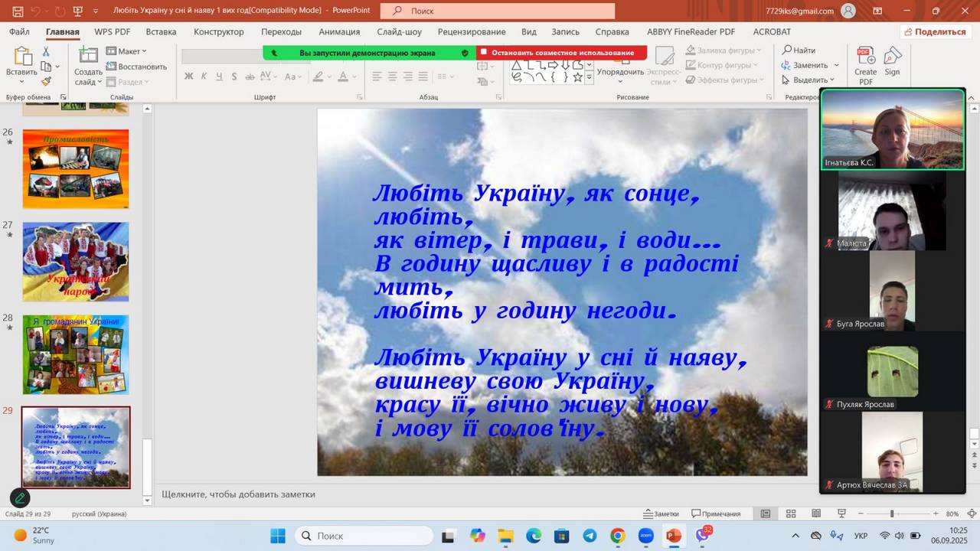Viewport: 980px width, 551px height.
Task: Toggle the Заметки notes pane
Action: click(661, 514)
